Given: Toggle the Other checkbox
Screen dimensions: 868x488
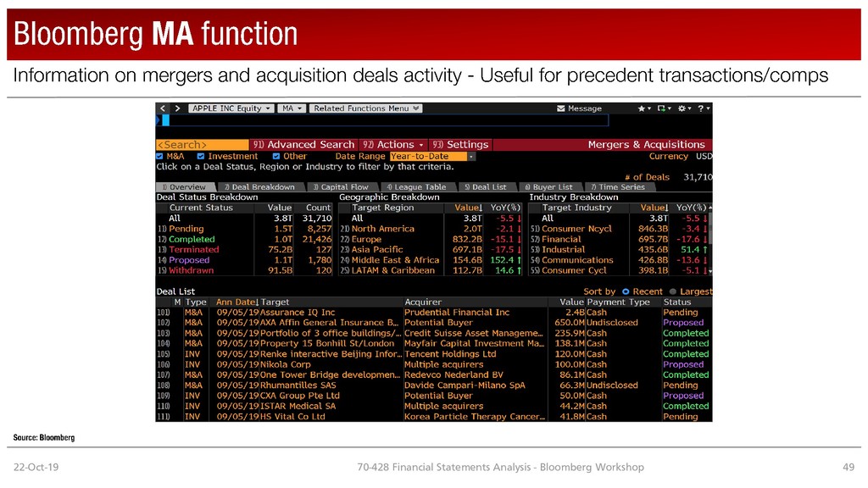Looking at the screenshot, I should [276, 156].
